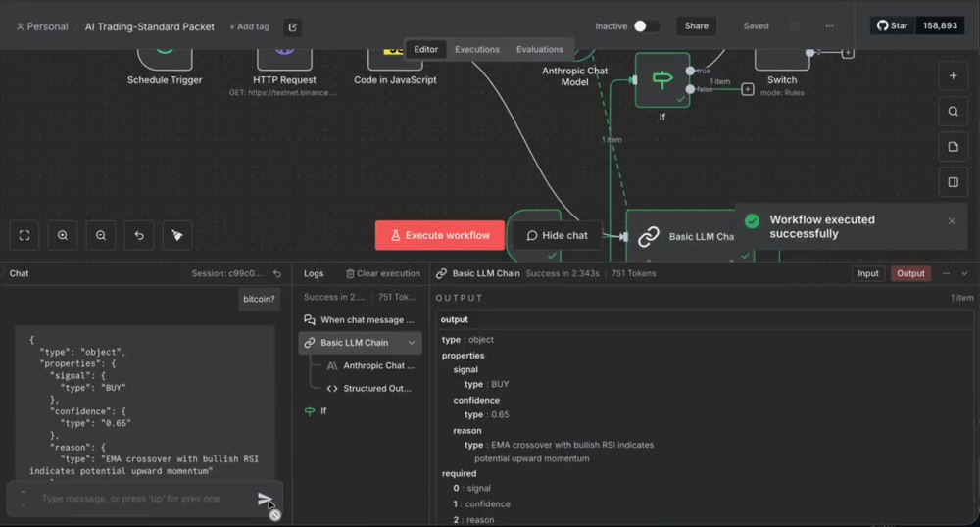
Task: Reset canvas zoom with the undo arrow icon
Action: coord(139,235)
